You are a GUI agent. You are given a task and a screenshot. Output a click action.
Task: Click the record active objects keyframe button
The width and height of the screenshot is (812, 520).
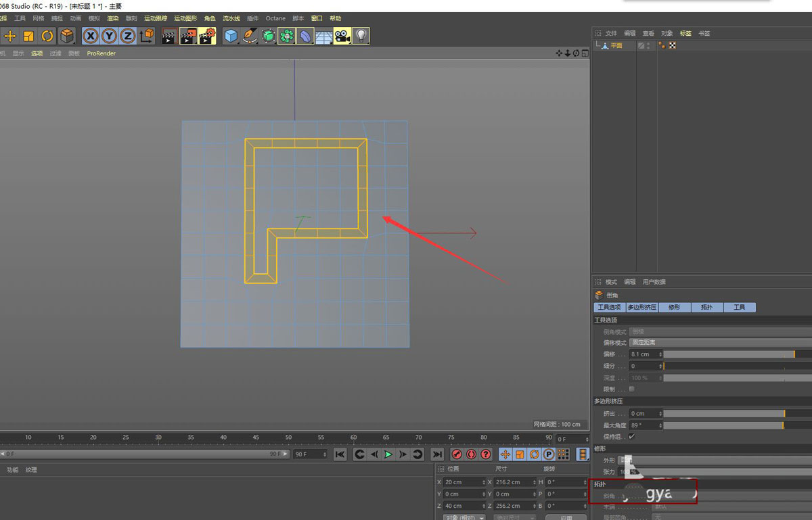[x=457, y=454]
